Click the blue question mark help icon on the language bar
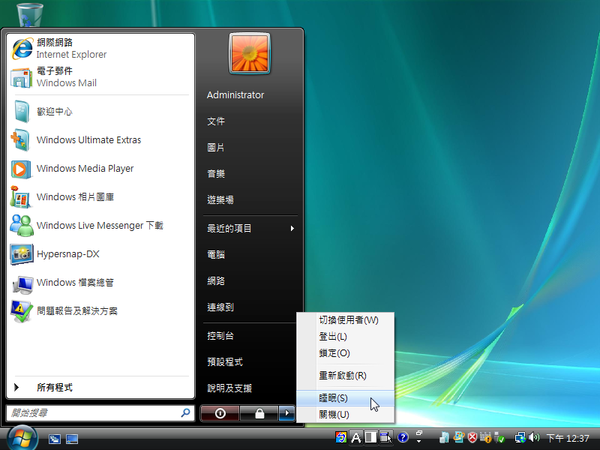 [x=403, y=437]
